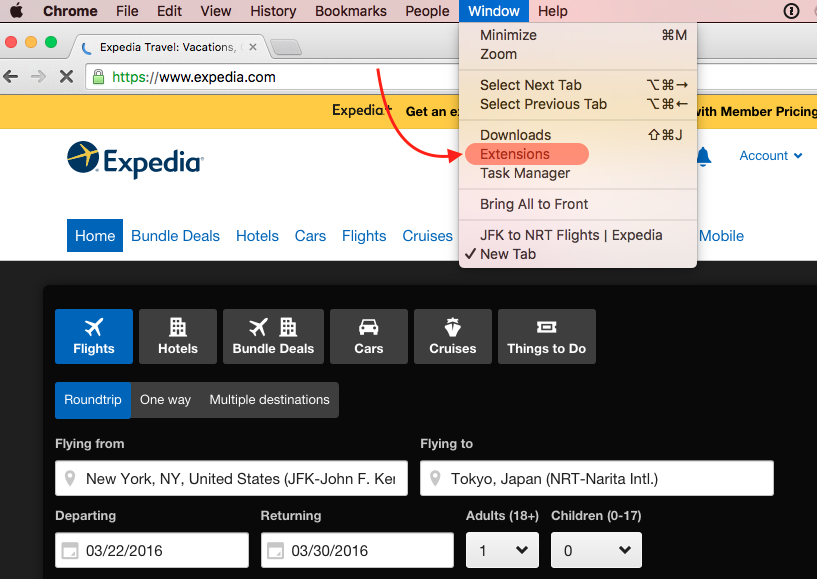Open Cruises in site navigation

coord(427,236)
